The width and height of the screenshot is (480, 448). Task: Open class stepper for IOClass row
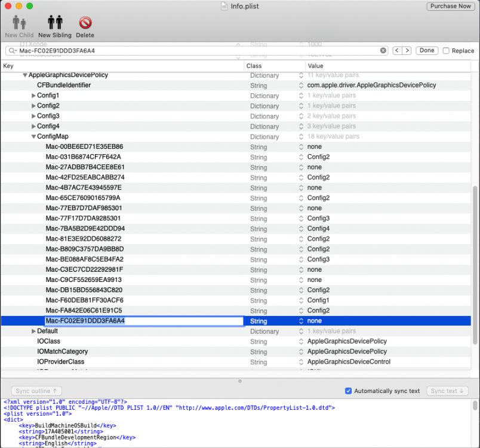[x=301, y=342]
